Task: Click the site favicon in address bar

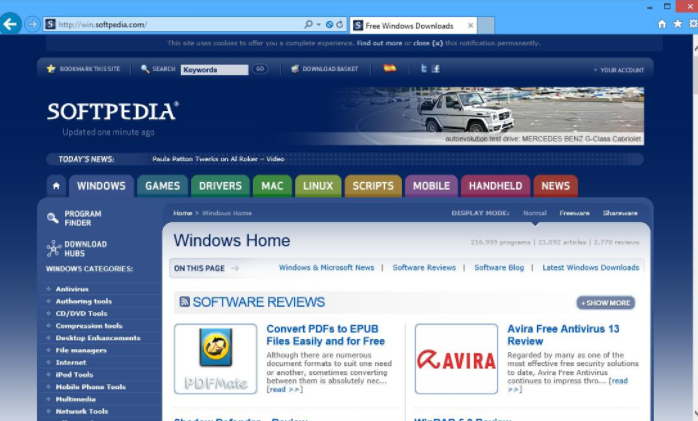Action: [50, 24]
